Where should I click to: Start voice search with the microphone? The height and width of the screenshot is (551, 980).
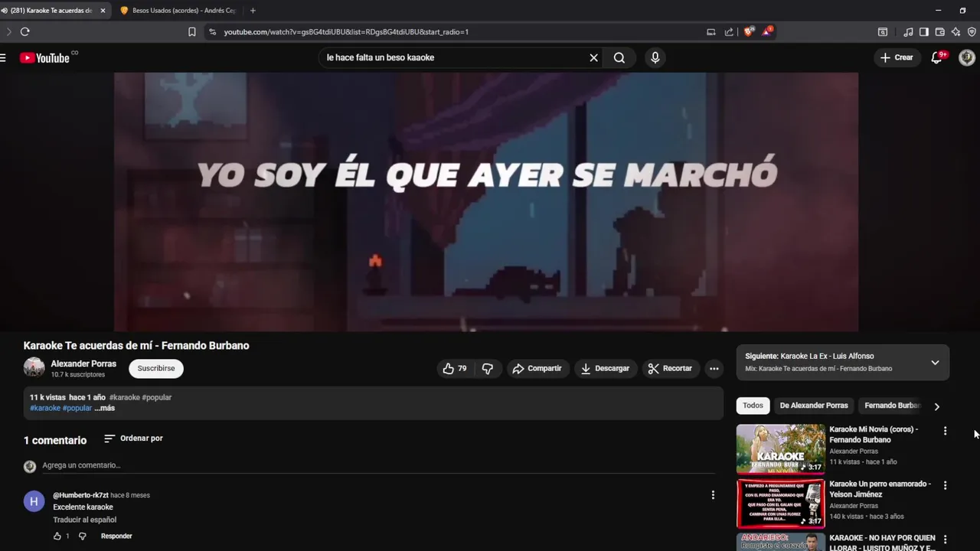655,57
